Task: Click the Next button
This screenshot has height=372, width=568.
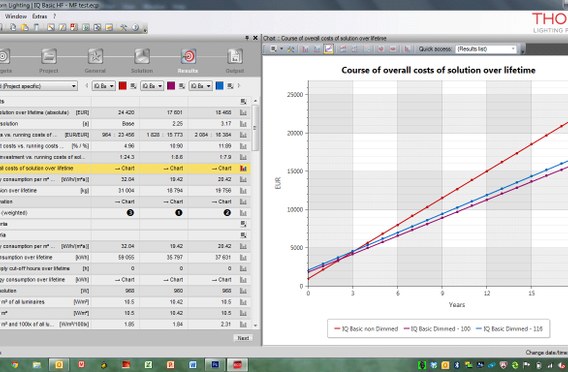Action: coord(243,338)
